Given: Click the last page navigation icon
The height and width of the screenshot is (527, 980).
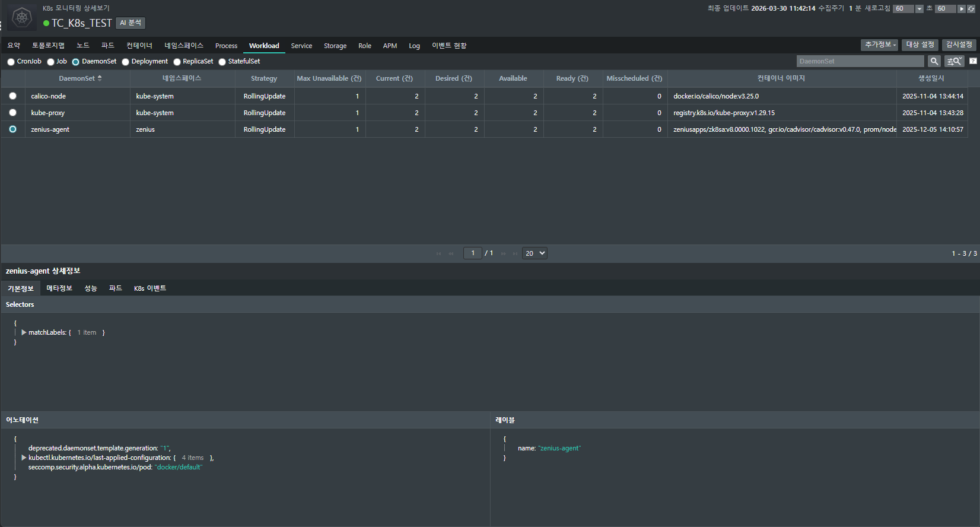Looking at the screenshot, I should click(x=515, y=253).
